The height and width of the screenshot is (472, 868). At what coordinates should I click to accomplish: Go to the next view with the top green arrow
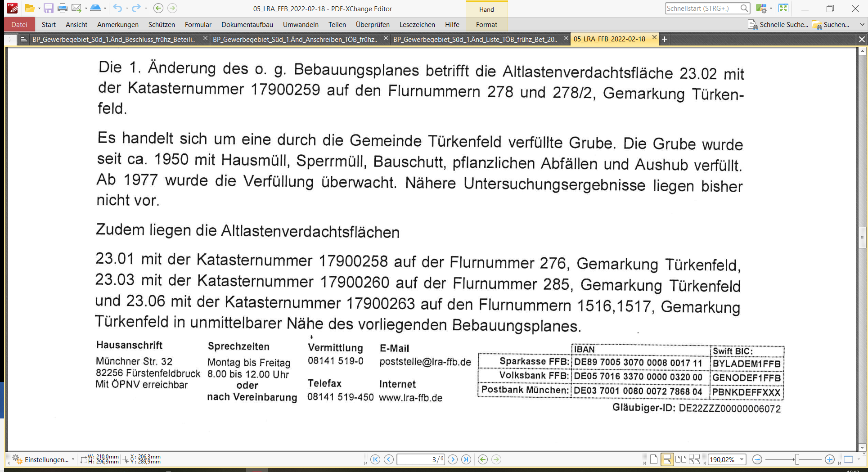(172, 8)
